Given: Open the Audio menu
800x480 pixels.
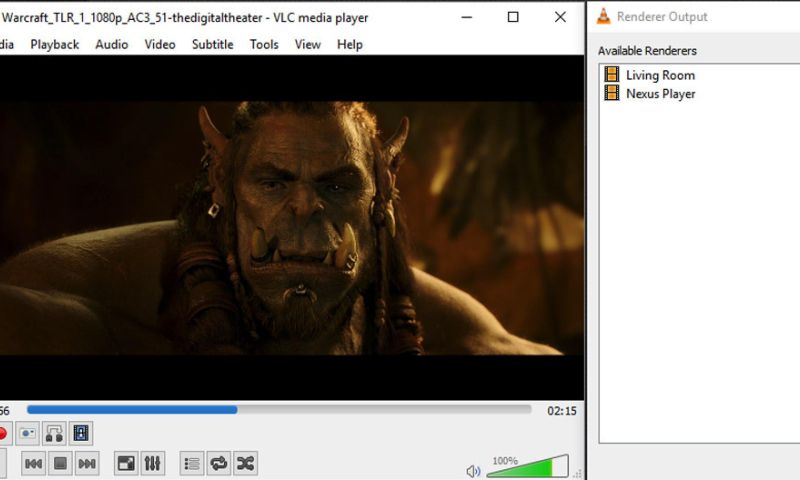Looking at the screenshot, I should click(111, 44).
